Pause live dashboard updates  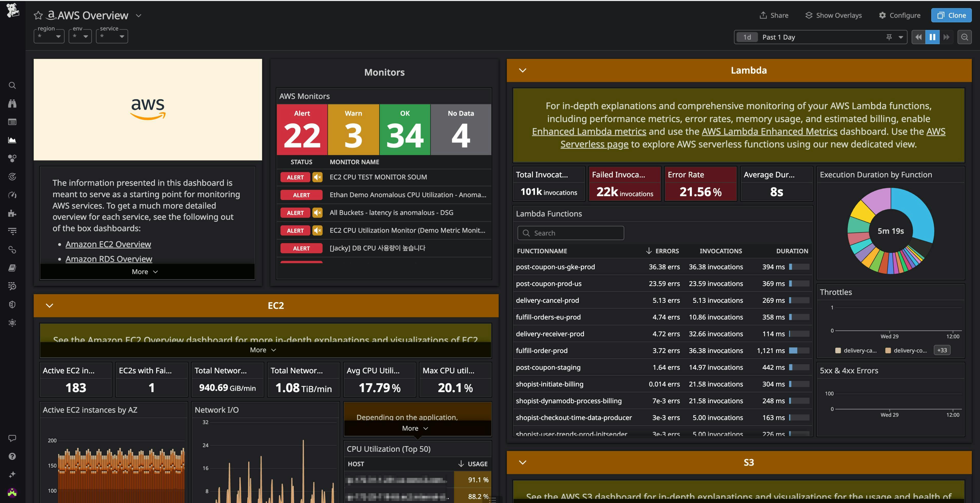click(933, 37)
